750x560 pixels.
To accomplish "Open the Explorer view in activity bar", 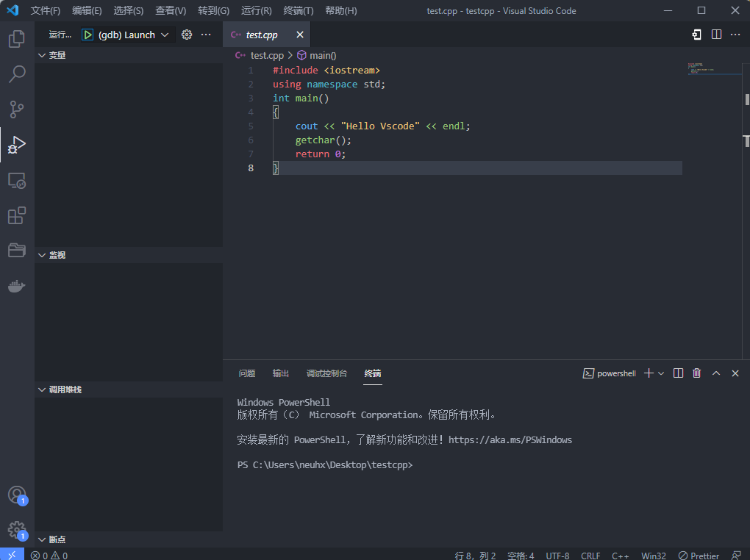I will click(x=17, y=39).
